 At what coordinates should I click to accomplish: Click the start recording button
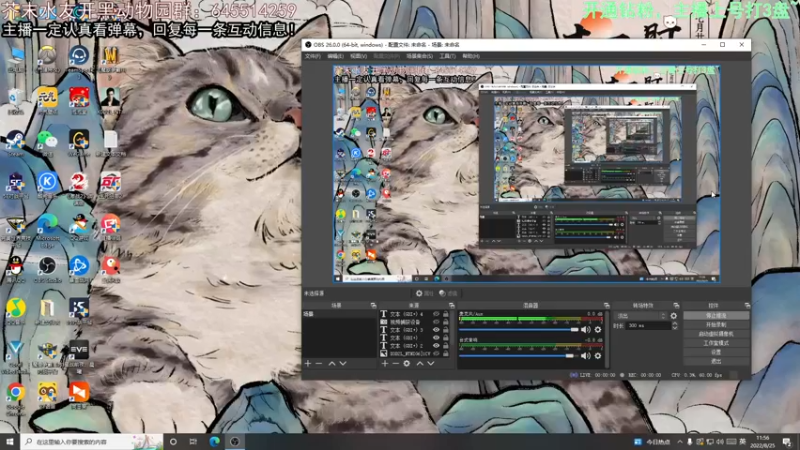[716, 324]
